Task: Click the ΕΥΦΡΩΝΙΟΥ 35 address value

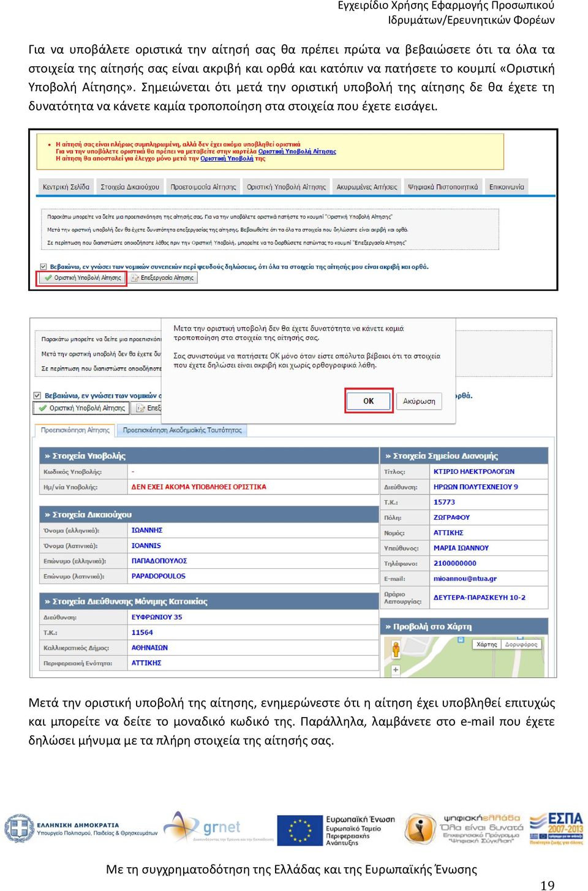Action: point(157,617)
